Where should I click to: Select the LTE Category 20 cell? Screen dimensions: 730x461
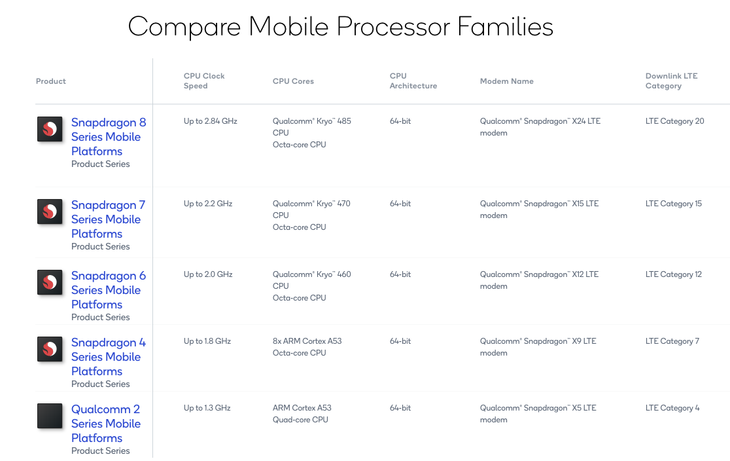pos(675,121)
